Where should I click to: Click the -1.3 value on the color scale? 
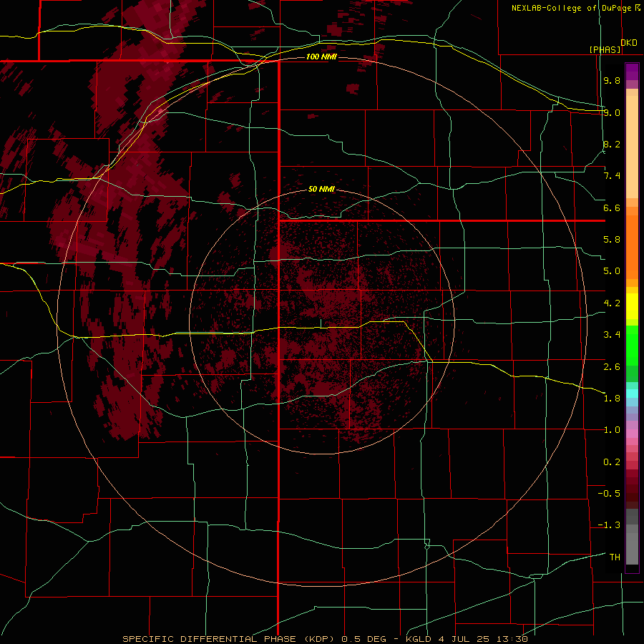coord(609,525)
